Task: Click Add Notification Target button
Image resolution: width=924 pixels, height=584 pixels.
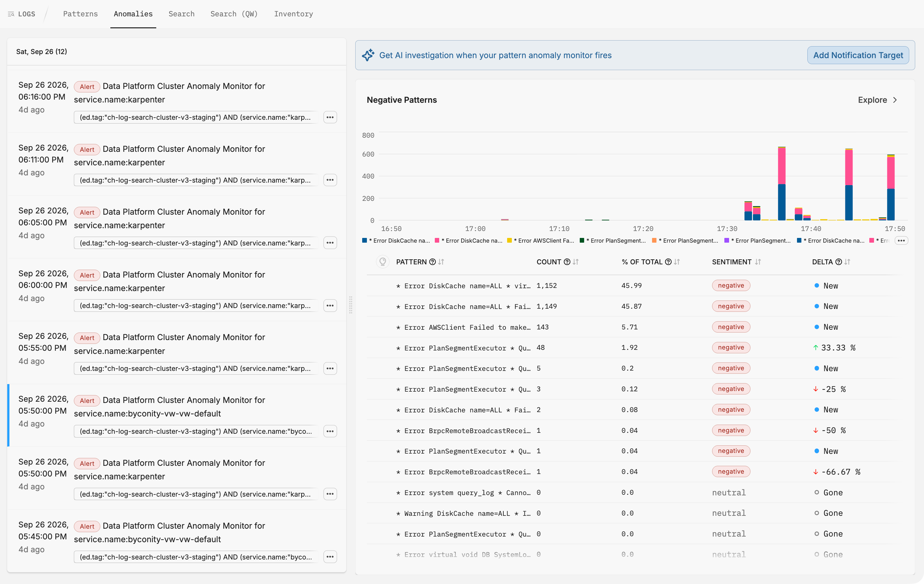Action: pyautogui.click(x=858, y=55)
